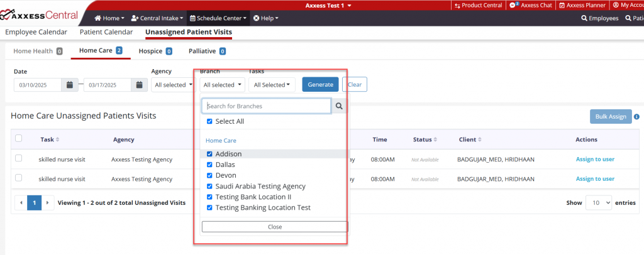Open the Tasks All Selected dropdown
This screenshot has width=644, height=255.
(x=272, y=85)
